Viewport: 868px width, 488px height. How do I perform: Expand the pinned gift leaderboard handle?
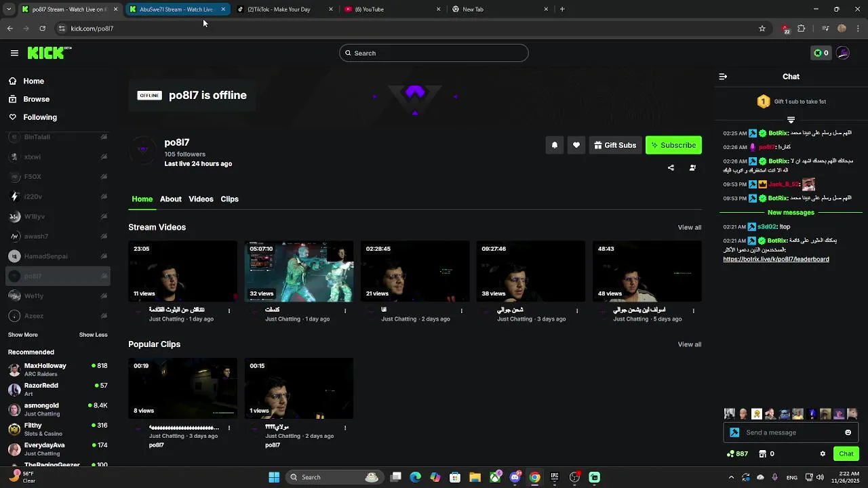791,120
